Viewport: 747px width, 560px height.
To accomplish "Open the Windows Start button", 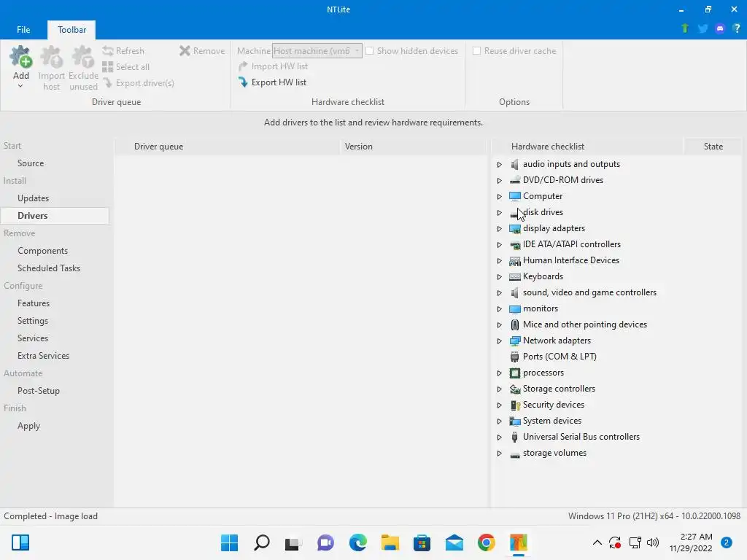I will click(x=229, y=542).
